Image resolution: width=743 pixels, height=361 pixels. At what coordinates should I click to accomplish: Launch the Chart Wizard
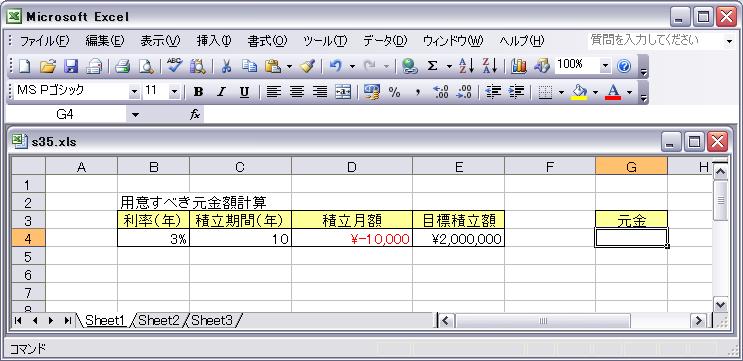[518, 67]
